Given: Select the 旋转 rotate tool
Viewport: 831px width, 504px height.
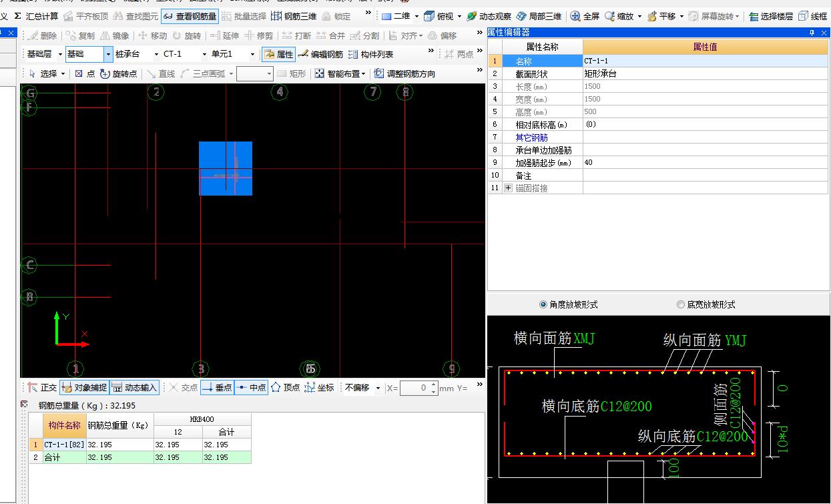Looking at the screenshot, I should [186, 35].
